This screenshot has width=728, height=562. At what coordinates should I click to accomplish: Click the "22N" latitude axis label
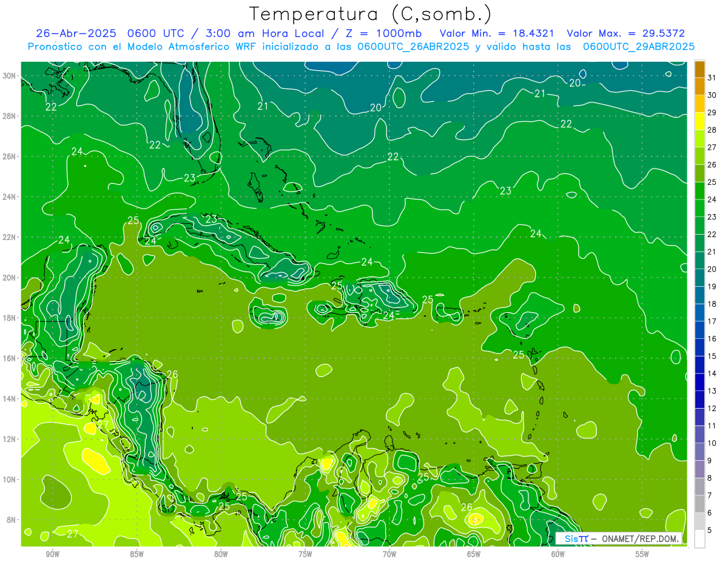(x=9, y=237)
